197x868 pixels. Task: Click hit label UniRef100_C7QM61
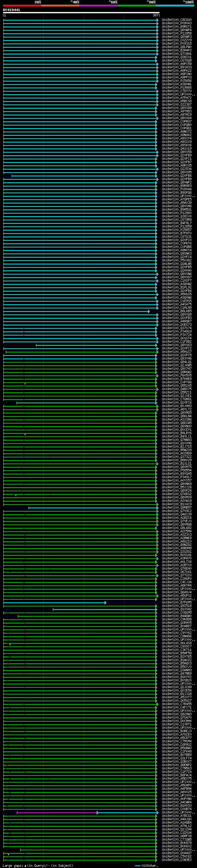pos(176,399)
